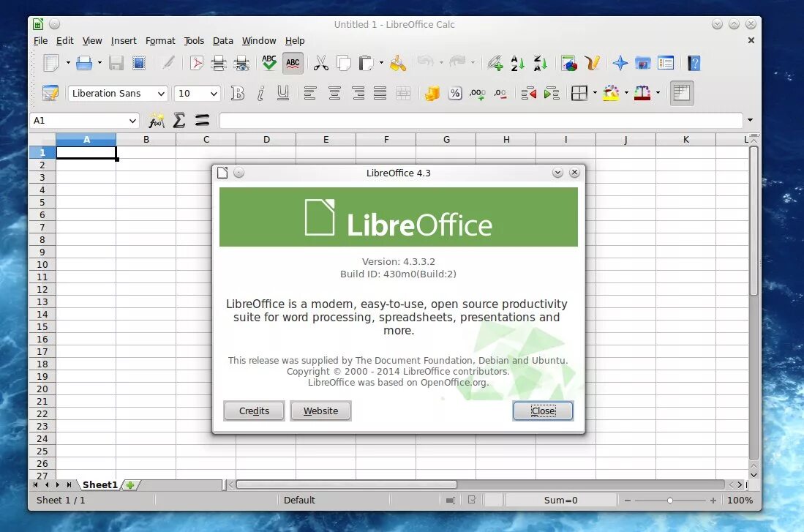This screenshot has height=532, width=804.
Task: Open the Liberation Sans font dropdown
Action: 161,94
